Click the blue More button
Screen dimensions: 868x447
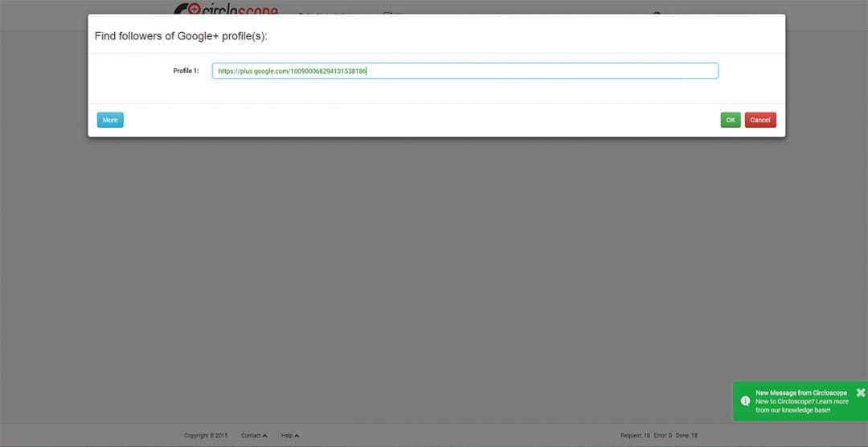(x=110, y=120)
